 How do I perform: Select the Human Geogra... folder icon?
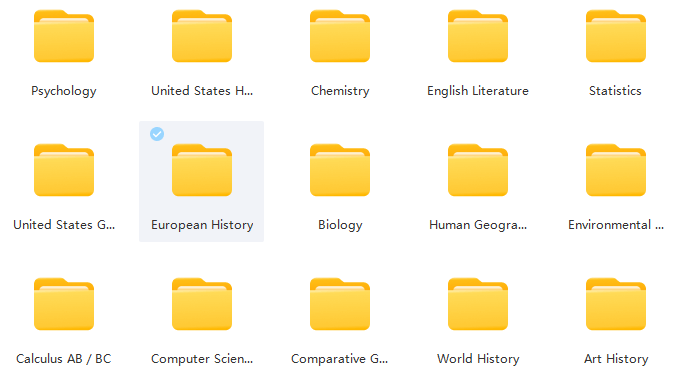tap(478, 170)
